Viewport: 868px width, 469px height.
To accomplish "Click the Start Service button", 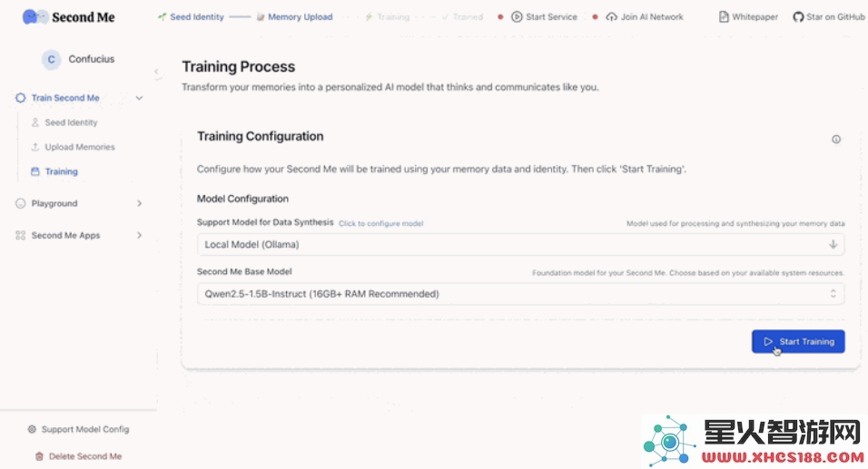I will click(x=544, y=17).
